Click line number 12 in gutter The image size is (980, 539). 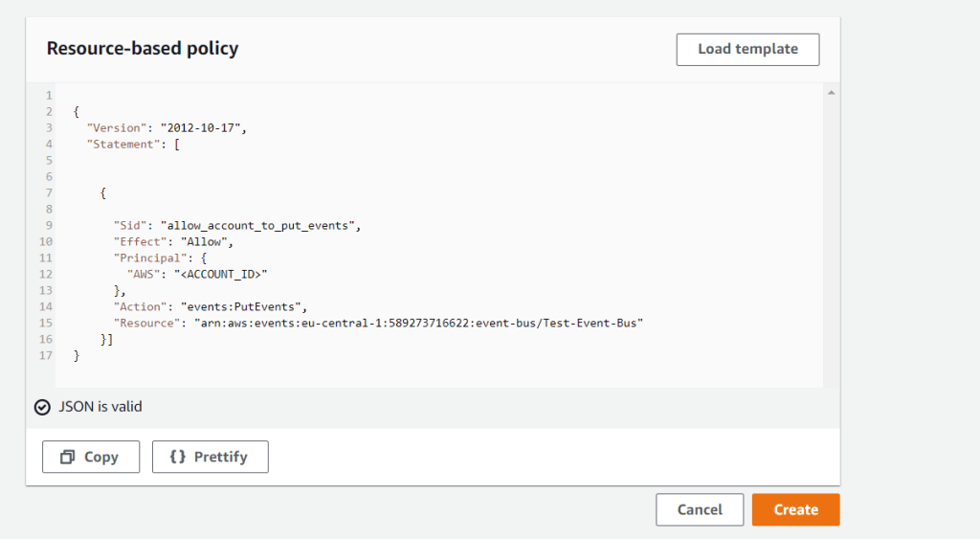44,274
